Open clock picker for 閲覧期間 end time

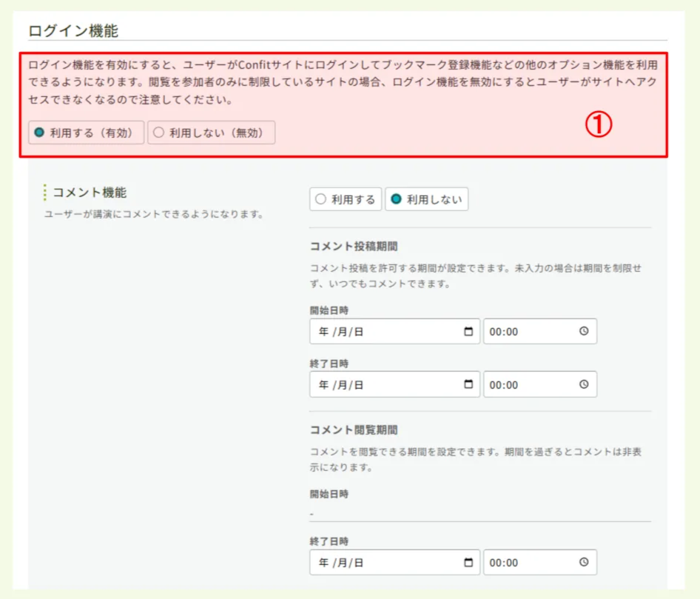[585, 562]
